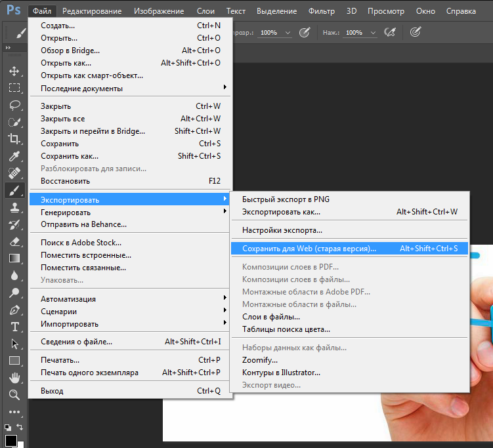Viewport: 493px width, 448px height.
Task: Expand the Последние документы submenu
Action: 130,89
